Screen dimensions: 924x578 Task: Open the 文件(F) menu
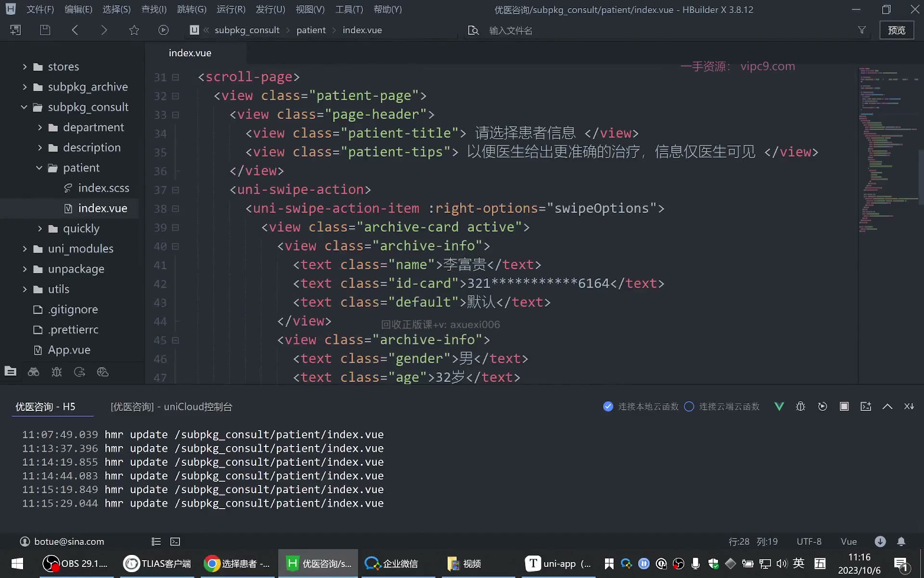[x=40, y=10]
